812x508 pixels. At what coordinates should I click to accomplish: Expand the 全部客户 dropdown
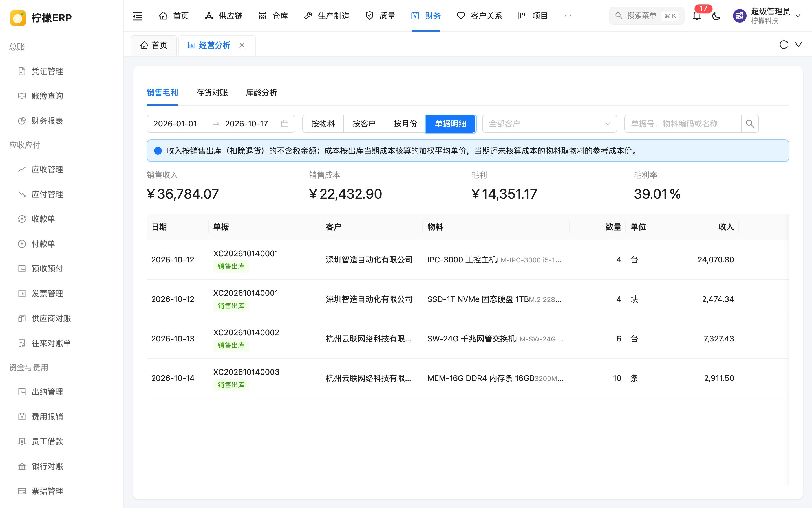click(550, 124)
